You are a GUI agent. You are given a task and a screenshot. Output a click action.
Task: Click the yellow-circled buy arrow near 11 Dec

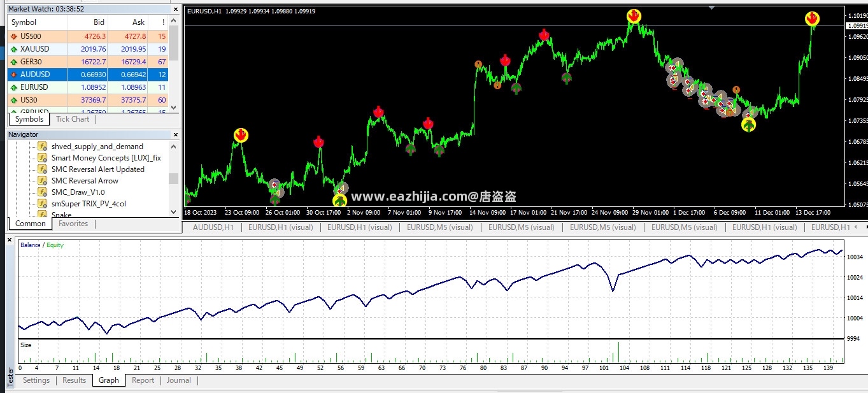748,125
